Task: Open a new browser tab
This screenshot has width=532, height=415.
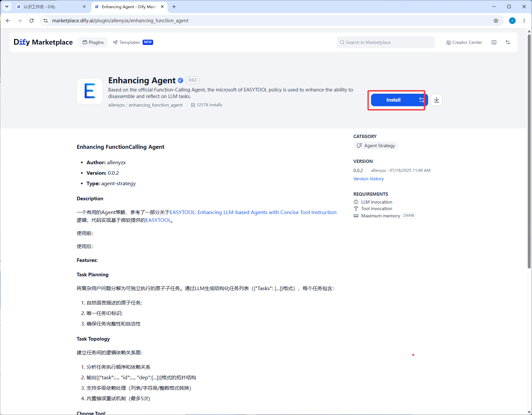Action: click(174, 7)
